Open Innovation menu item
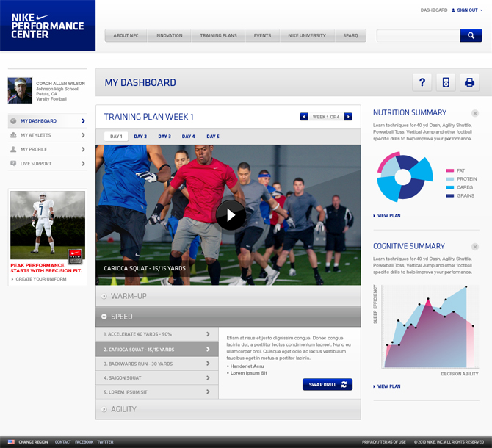The image size is (492, 448). pos(169,35)
